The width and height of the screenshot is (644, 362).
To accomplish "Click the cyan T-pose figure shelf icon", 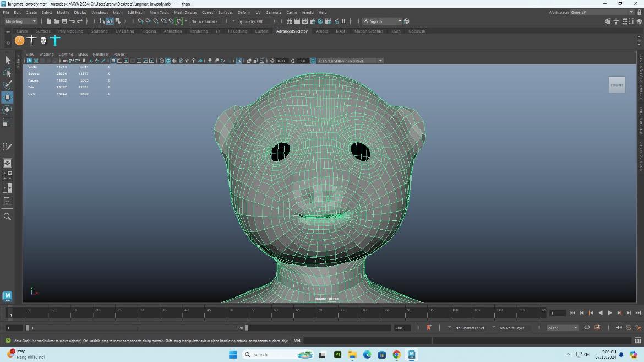I will 55,40.
